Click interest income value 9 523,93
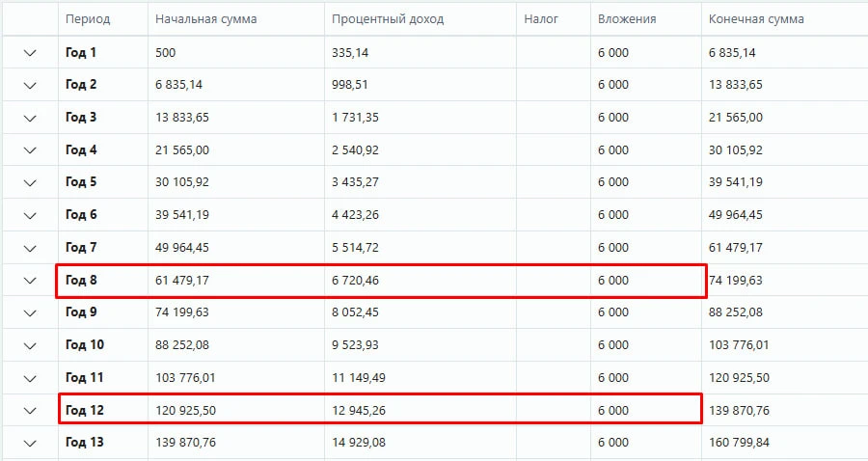The width and height of the screenshot is (868, 461). pos(355,344)
